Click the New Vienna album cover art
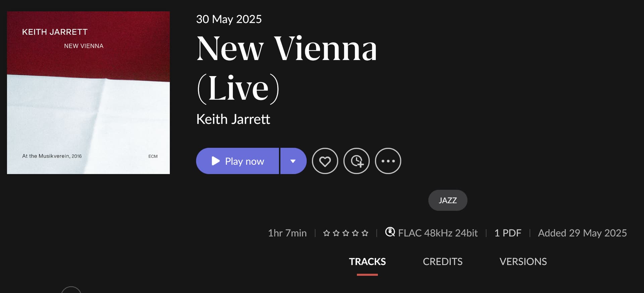 88,93
